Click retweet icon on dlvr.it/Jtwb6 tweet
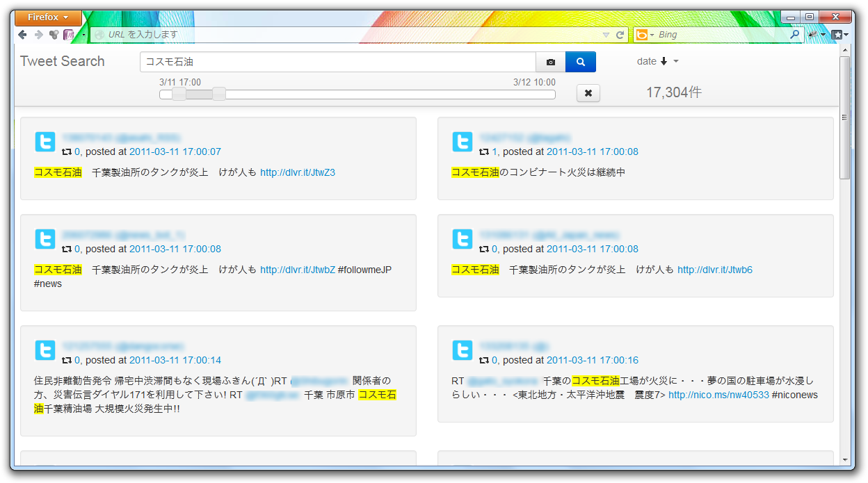Image resolution: width=868 pixels, height=483 pixels. click(x=484, y=249)
